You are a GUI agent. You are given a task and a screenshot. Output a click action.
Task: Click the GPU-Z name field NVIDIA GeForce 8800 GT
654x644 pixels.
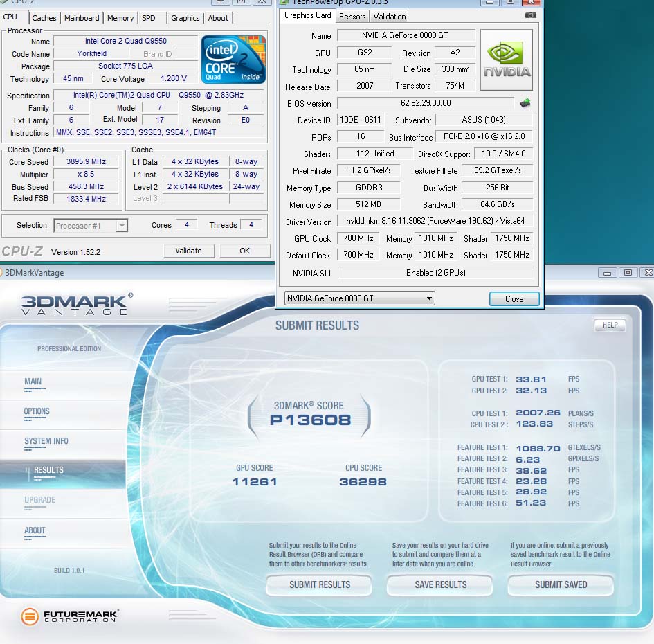pos(406,35)
